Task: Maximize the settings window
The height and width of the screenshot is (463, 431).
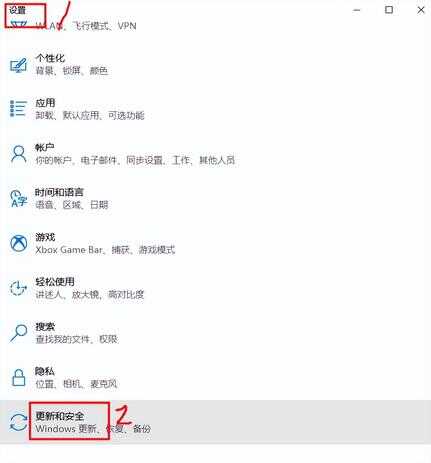Action: 389,10
